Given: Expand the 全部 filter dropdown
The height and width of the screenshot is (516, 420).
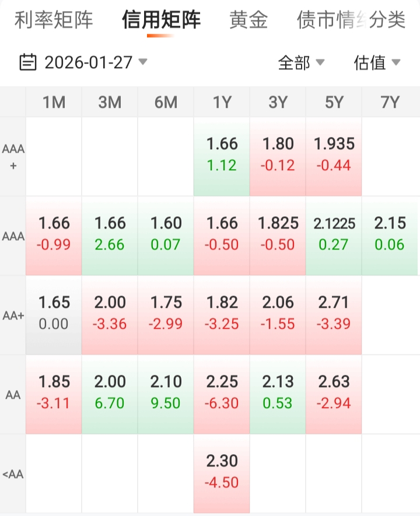Looking at the screenshot, I should (301, 62).
